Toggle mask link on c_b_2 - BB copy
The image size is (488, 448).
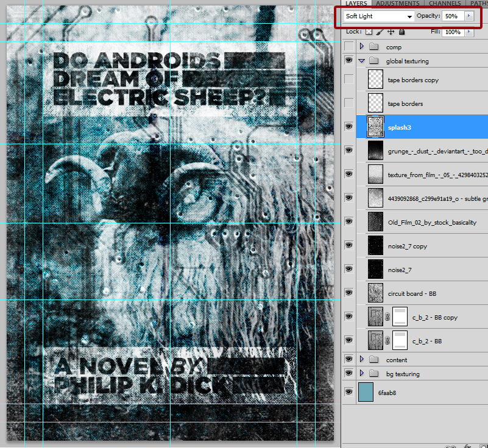387,317
